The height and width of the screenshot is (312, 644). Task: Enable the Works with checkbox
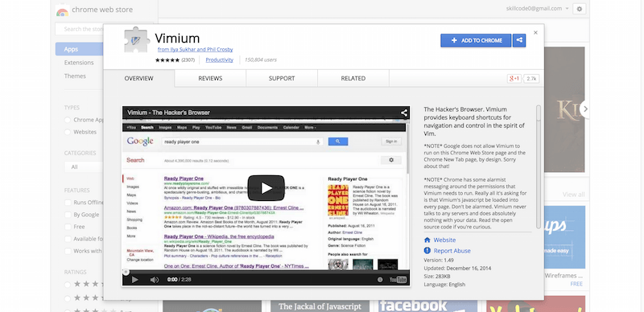click(68, 251)
